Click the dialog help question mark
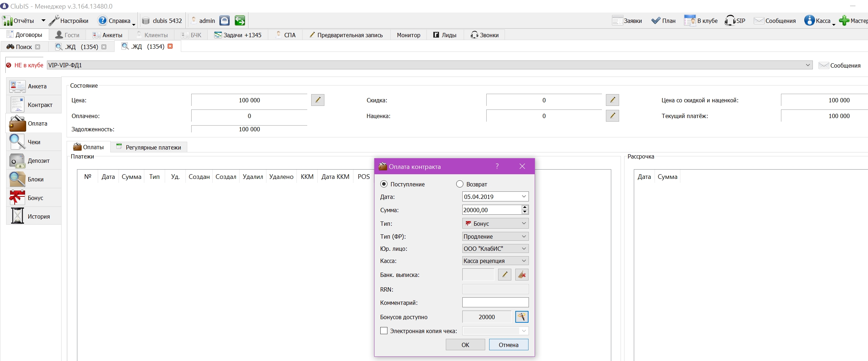The height and width of the screenshot is (361, 868). coord(497,166)
